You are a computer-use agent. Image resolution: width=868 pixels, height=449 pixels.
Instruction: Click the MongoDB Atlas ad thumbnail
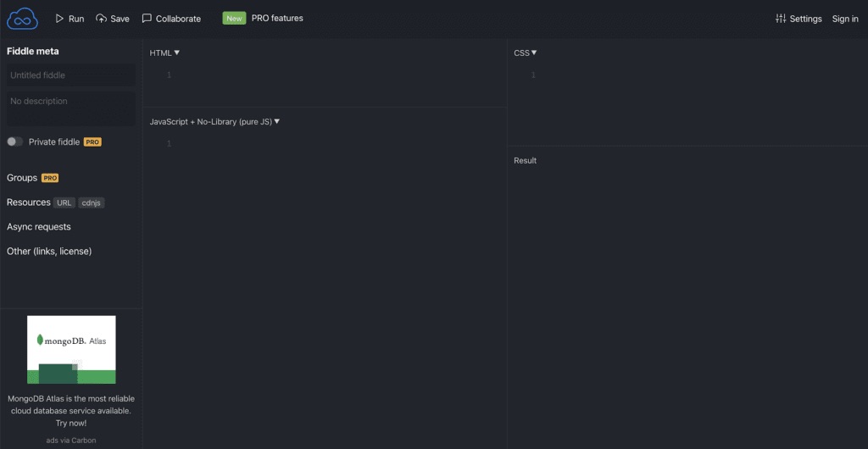pos(71,349)
